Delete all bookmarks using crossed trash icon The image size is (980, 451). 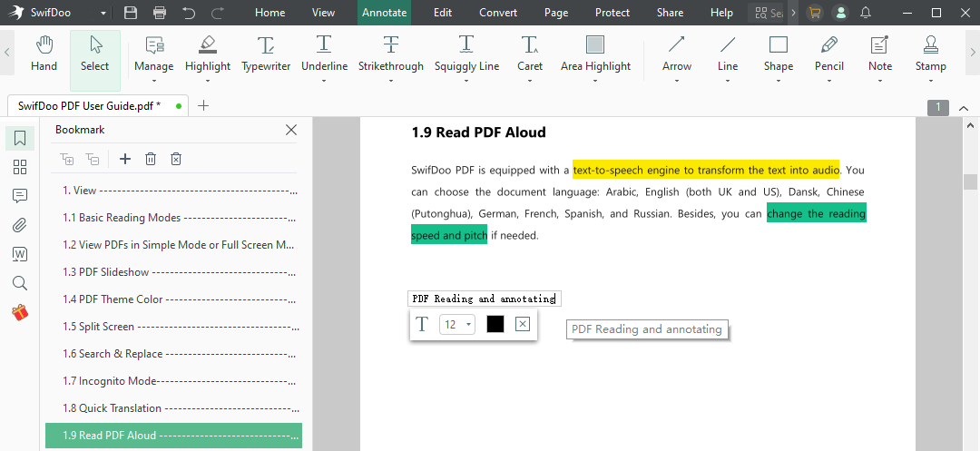176,160
